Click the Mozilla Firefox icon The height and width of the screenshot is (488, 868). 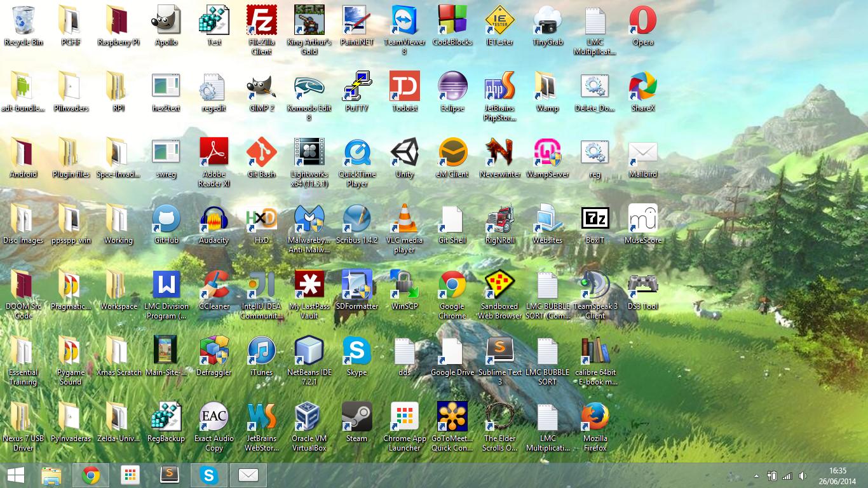595,426
